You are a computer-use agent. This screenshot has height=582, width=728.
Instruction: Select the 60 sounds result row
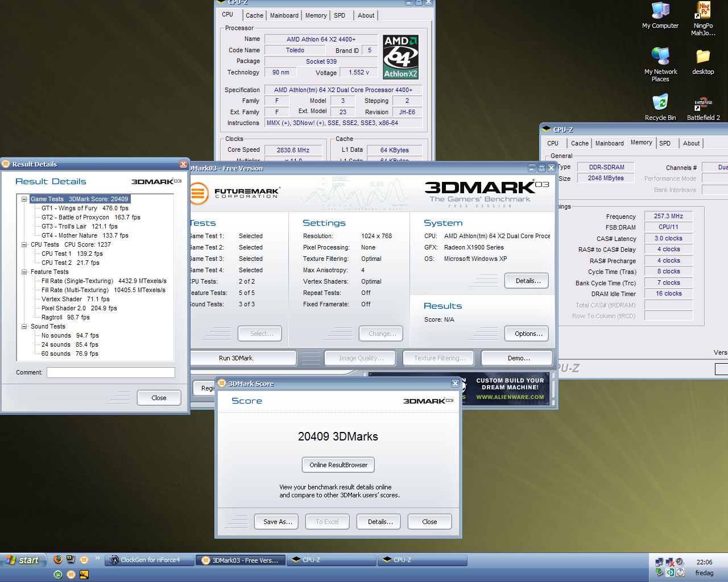click(69, 354)
